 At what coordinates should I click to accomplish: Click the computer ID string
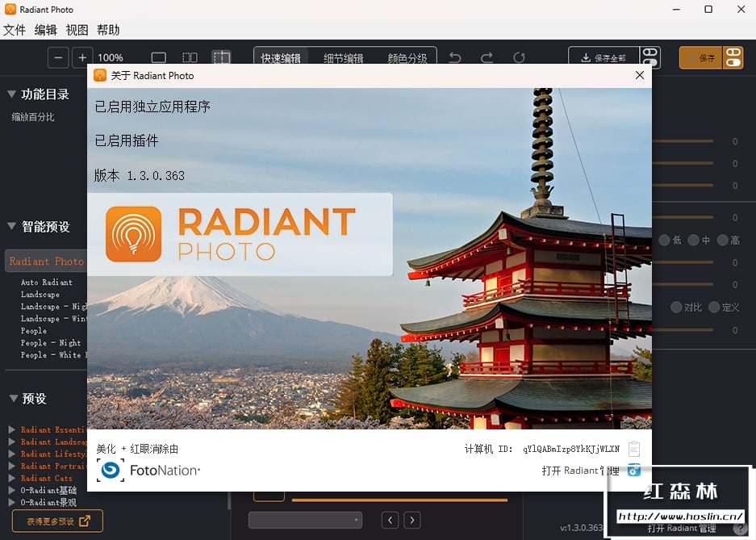pos(571,449)
